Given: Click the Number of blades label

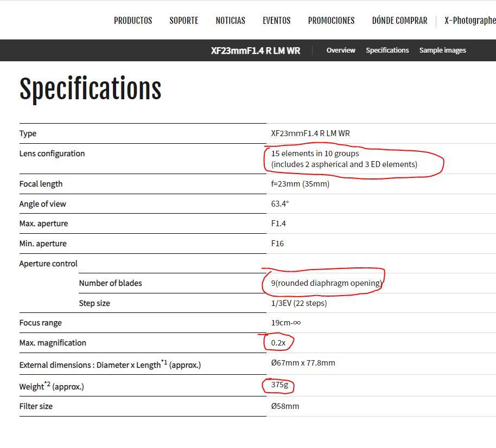Looking at the screenshot, I should point(110,283).
